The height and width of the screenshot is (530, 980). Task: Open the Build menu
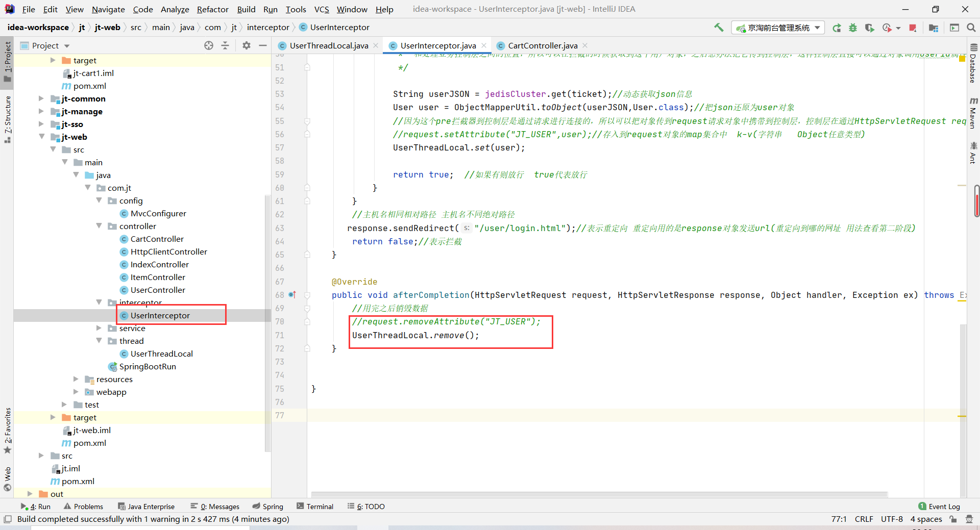[246, 9]
